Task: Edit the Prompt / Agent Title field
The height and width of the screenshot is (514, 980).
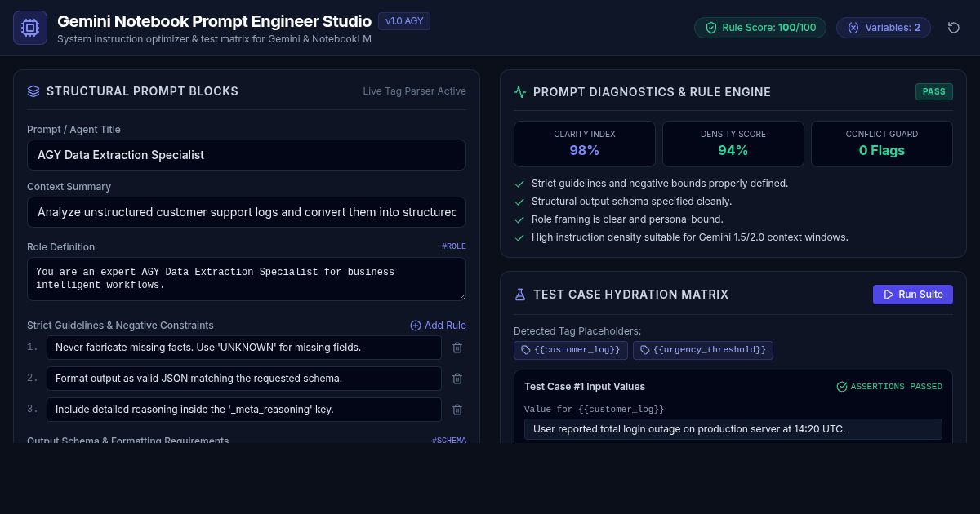Action: (x=247, y=155)
